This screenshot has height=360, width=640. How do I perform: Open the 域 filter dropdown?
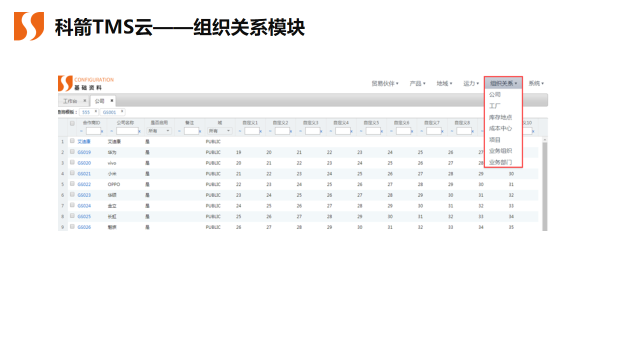220,131
